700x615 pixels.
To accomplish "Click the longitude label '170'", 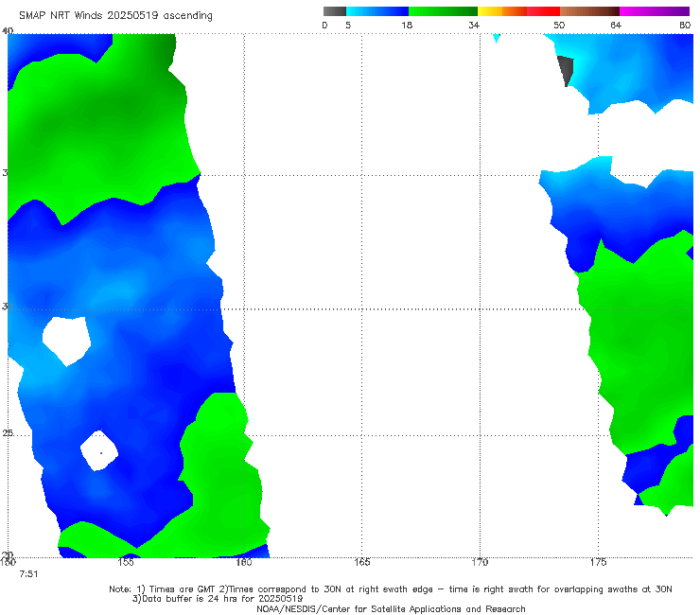I will click(480, 562).
